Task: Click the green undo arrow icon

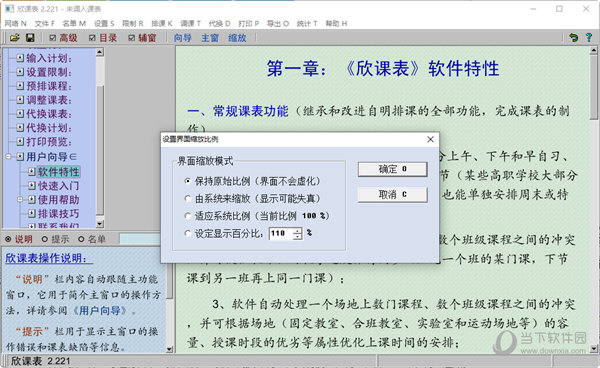Action: coord(573,37)
